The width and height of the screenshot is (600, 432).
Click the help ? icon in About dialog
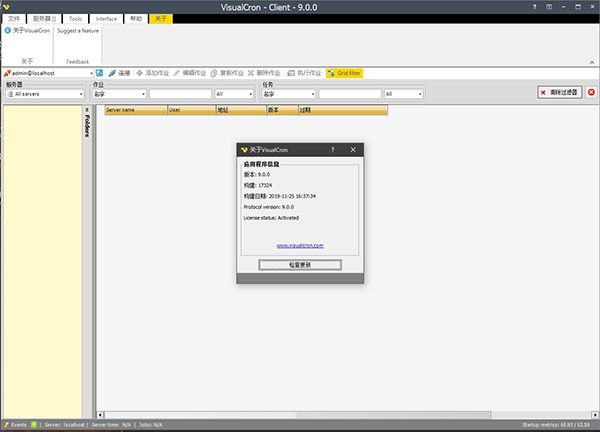tap(333, 150)
